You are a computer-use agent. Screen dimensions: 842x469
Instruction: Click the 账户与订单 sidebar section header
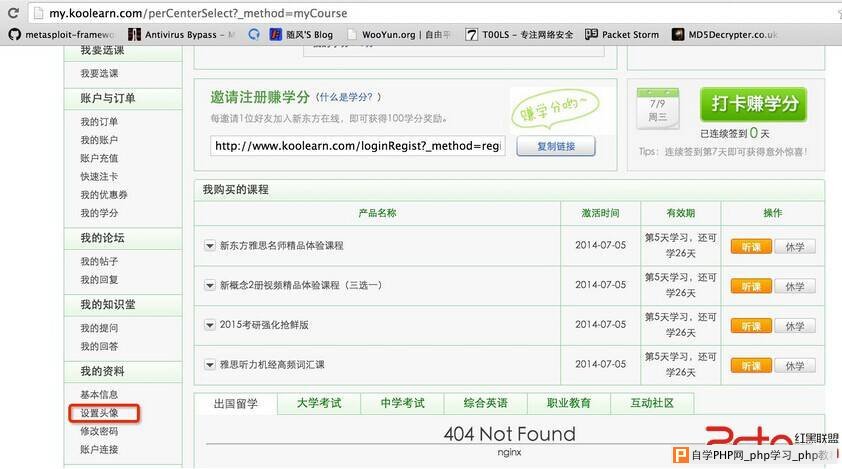[123, 98]
